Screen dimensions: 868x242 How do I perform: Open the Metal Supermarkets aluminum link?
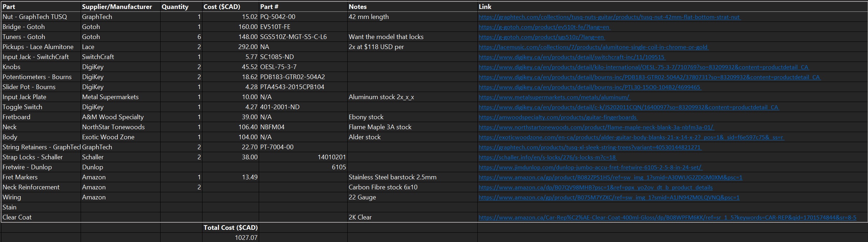click(554, 97)
